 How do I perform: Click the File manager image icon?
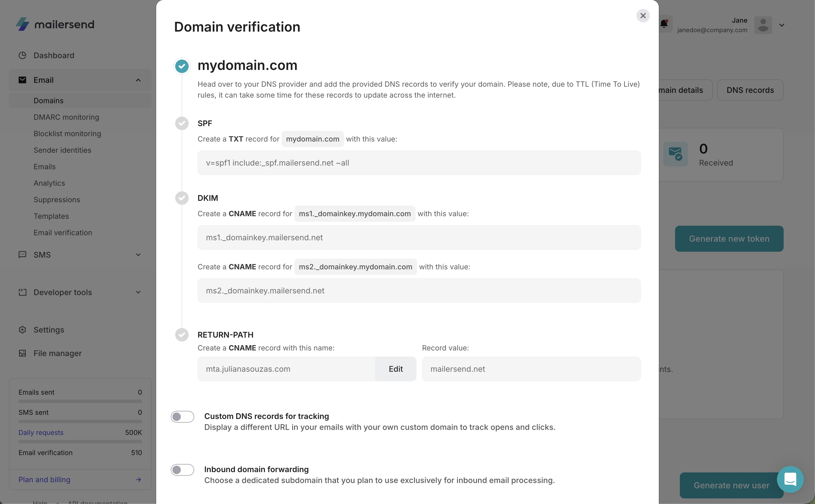22,353
